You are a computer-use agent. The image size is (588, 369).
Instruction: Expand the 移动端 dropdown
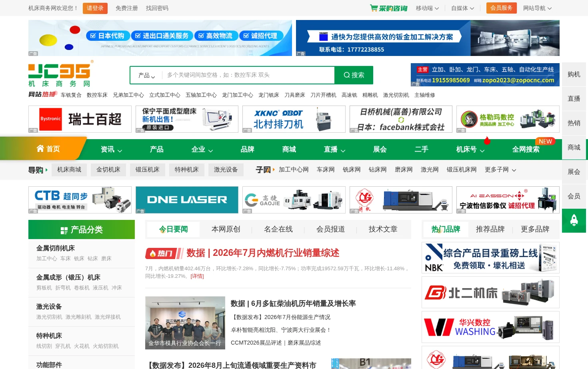pyautogui.click(x=427, y=8)
